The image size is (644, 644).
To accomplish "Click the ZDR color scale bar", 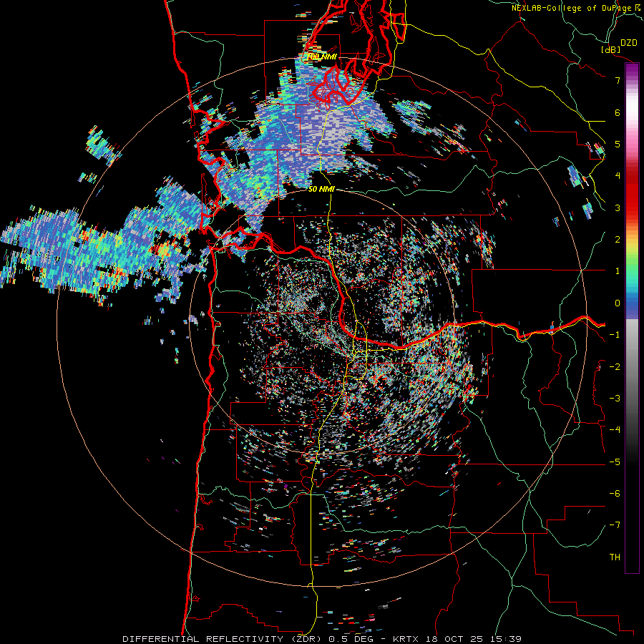I will [632, 318].
